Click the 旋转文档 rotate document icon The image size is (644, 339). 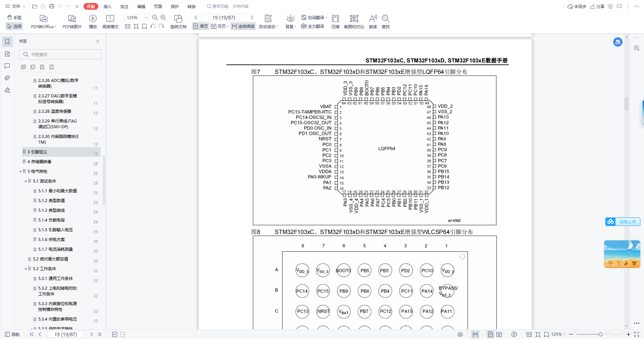click(178, 18)
